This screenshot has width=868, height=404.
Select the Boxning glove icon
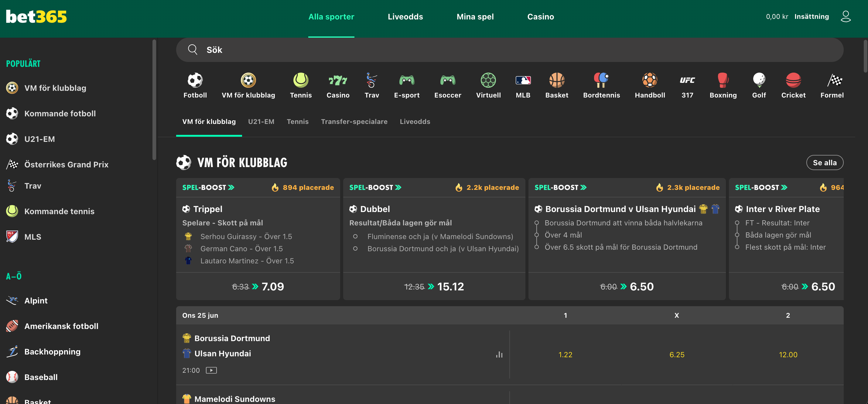pyautogui.click(x=723, y=80)
